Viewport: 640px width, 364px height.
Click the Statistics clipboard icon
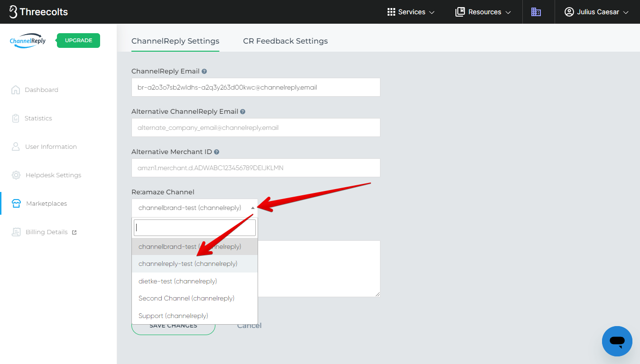(x=16, y=118)
